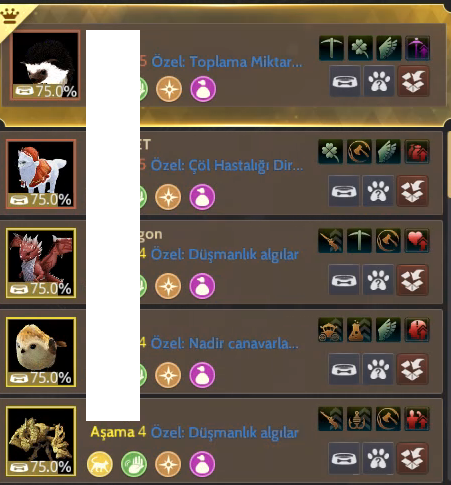
Task: Click the fluffy bird pet portrait
Action: click(41, 352)
